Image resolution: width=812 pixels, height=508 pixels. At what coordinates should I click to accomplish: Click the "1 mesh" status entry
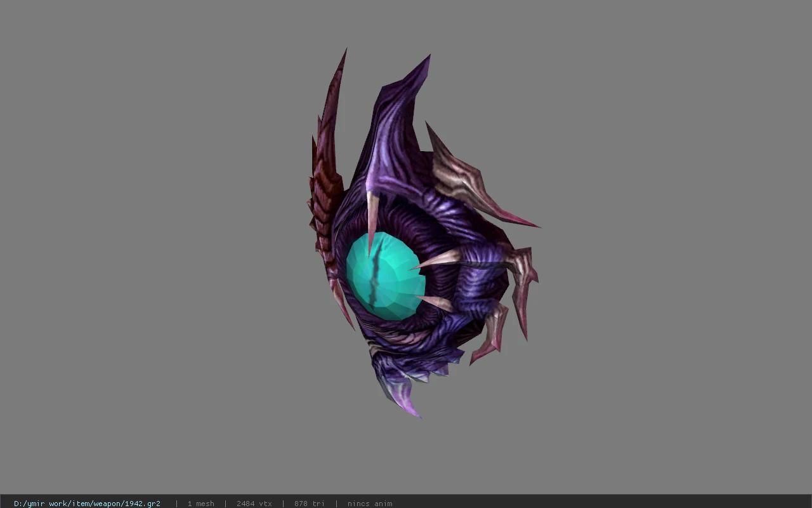(x=200, y=504)
